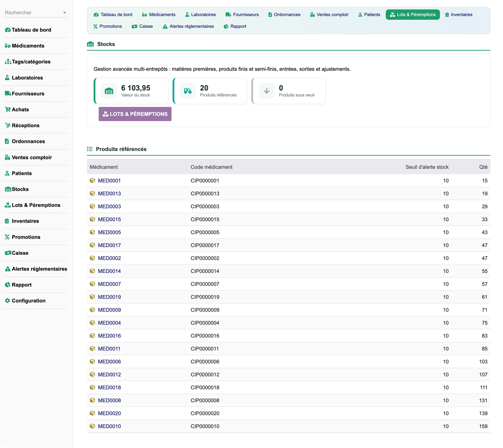Open the MED0010 medication link
503x448 pixels.
[x=109, y=427]
